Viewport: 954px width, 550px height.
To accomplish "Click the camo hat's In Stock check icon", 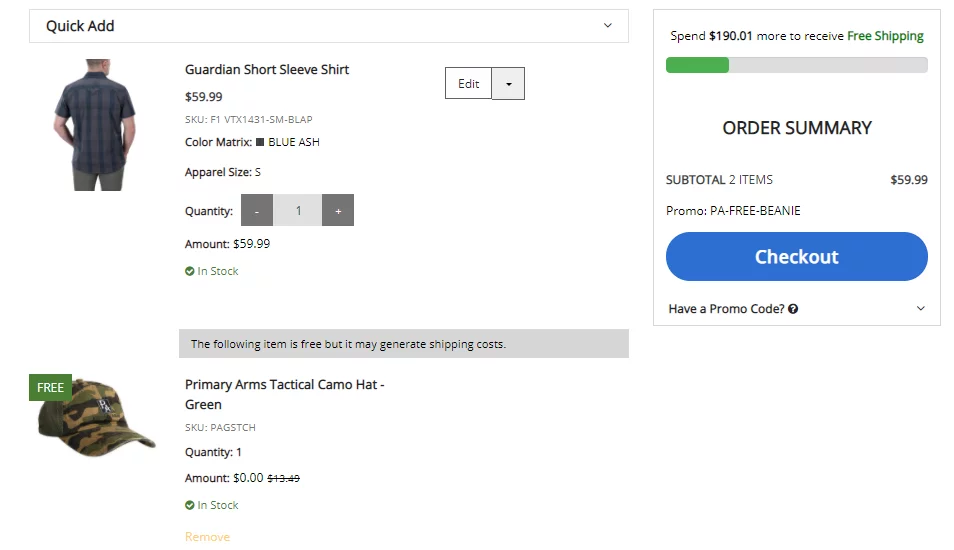I will click(190, 505).
